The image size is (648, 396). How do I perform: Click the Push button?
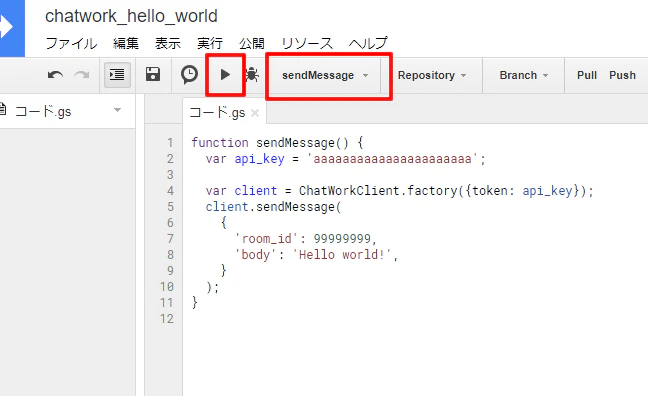(622, 75)
